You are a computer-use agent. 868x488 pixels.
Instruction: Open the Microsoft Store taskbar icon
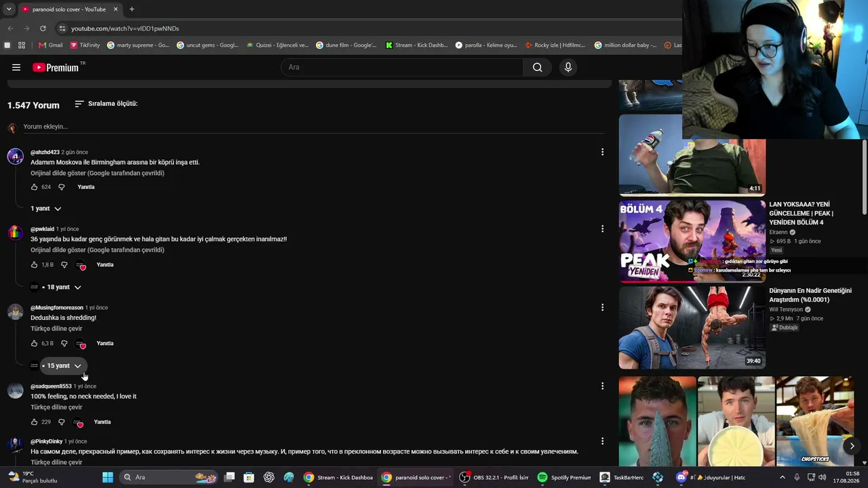(249, 477)
